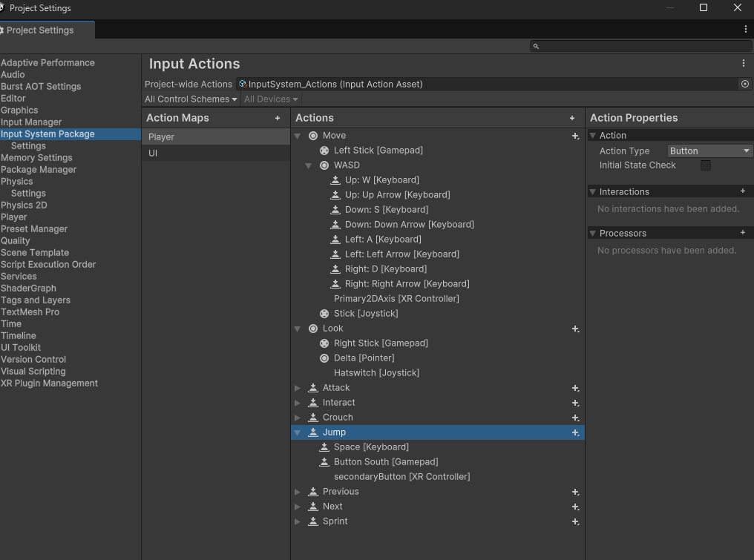This screenshot has width=754, height=560.
Task: Open Input Actions three-dot options menu
Action: coord(744,64)
